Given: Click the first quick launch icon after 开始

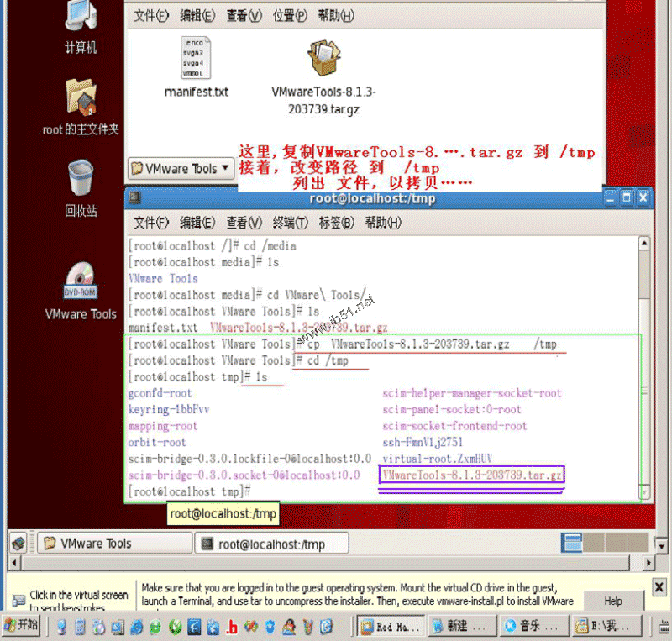Looking at the screenshot, I should point(61,627).
